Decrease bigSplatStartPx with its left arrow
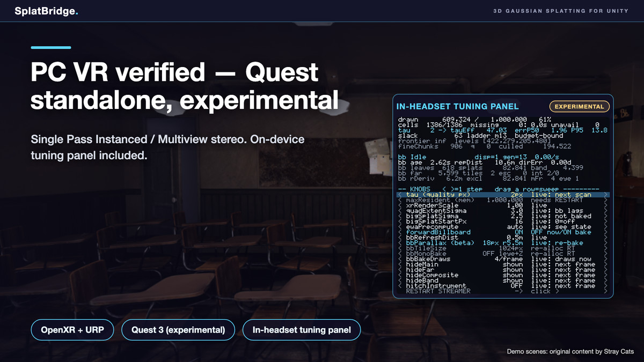This screenshot has height=362, width=644. 400,221
